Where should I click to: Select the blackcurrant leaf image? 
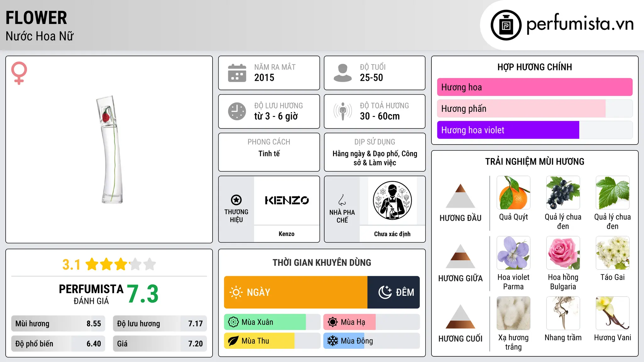[x=613, y=193]
